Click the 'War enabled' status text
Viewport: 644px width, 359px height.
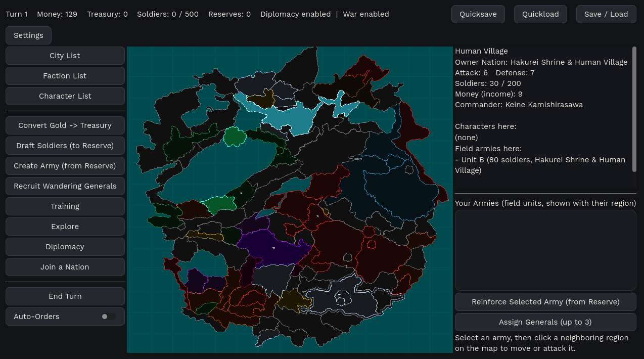click(366, 14)
